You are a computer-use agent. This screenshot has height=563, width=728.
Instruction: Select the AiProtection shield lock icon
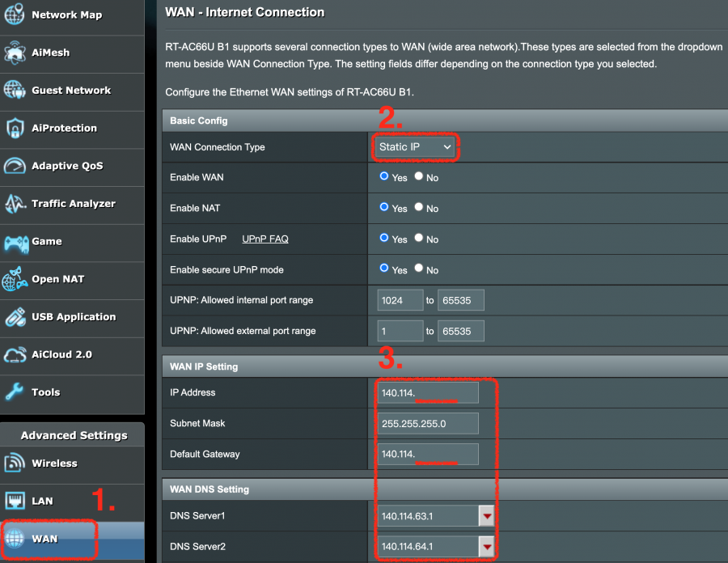tap(15, 128)
